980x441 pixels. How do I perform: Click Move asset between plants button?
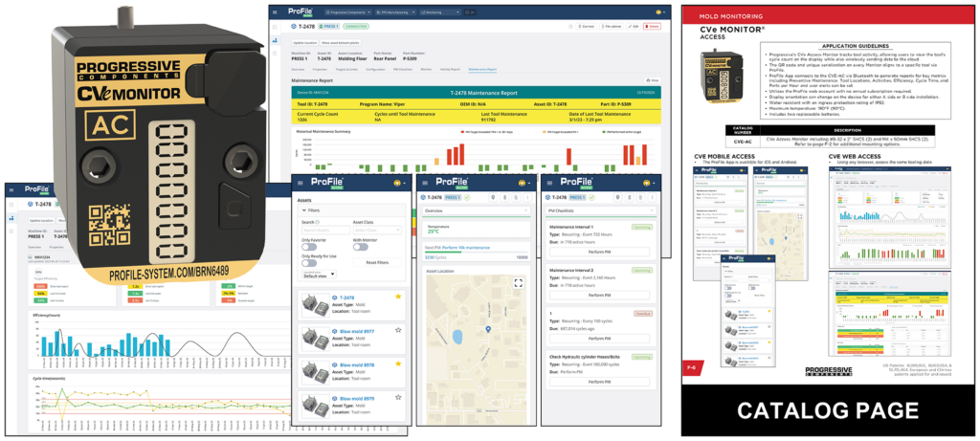tap(339, 42)
